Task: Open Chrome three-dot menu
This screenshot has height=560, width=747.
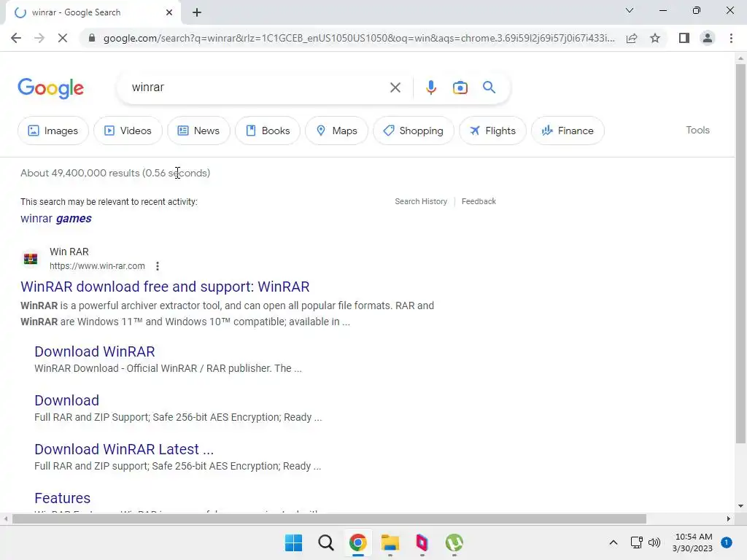Action: point(731,38)
